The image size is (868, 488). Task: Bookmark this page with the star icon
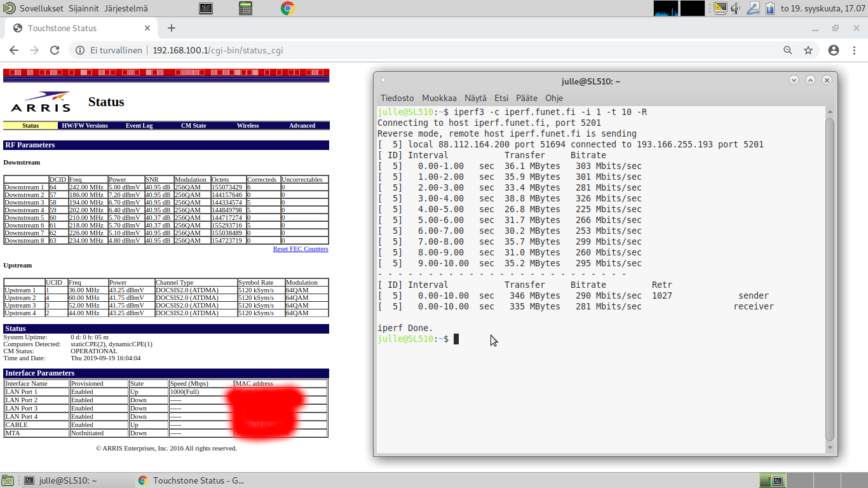coord(808,50)
